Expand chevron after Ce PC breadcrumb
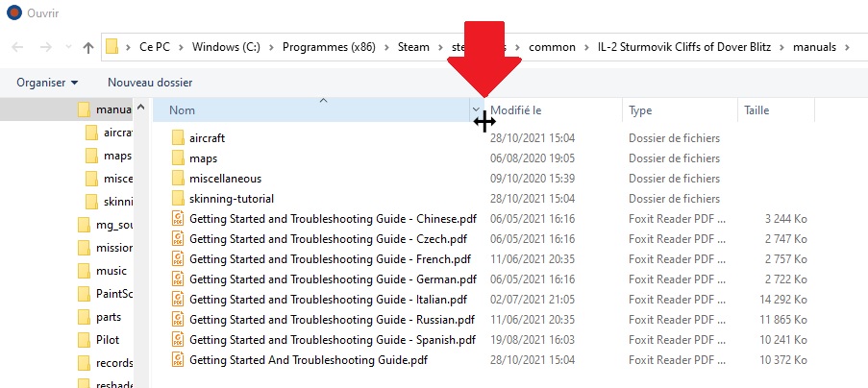The width and height of the screenshot is (868, 388). point(181,47)
